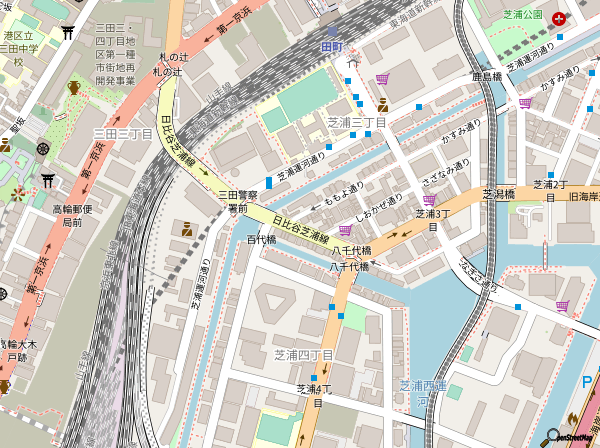Click the police icon above 芝浦三丁目 label

click(x=383, y=106)
